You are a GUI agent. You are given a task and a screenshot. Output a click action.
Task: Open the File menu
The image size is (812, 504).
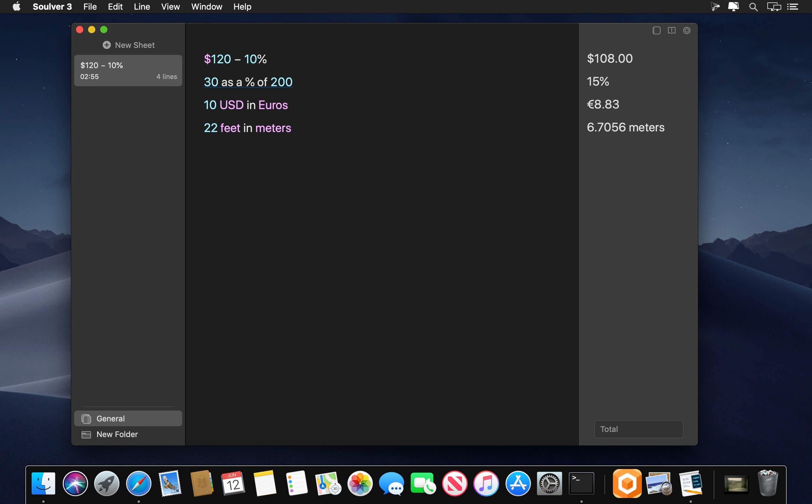click(90, 7)
